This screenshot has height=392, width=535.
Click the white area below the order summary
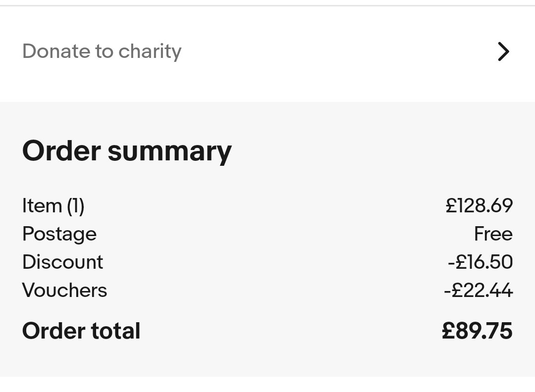click(x=267, y=385)
